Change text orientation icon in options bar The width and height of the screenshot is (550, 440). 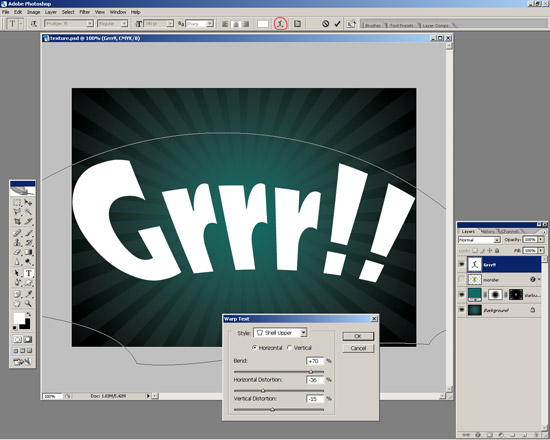coord(34,24)
